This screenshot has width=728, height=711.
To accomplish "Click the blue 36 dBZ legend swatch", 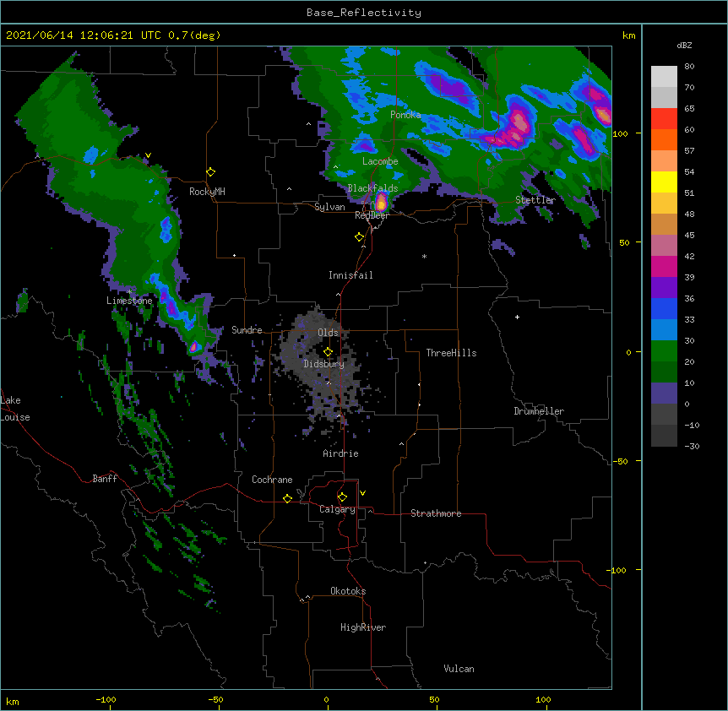I will click(x=664, y=308).
